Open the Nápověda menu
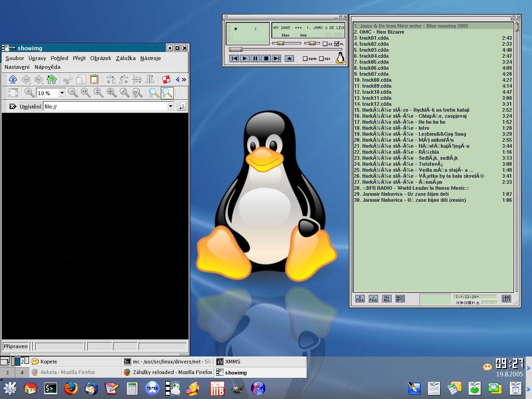Viewport: 532px width, 399px height. click(48, 67)
